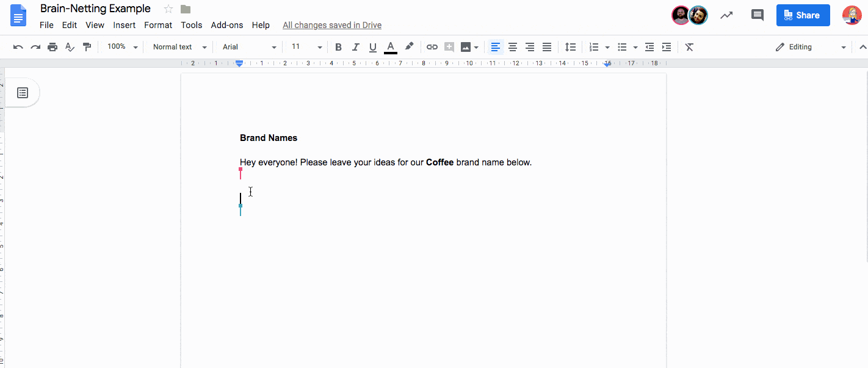Open the text color picker
This screenshot has height=368, width=868.
390,46
